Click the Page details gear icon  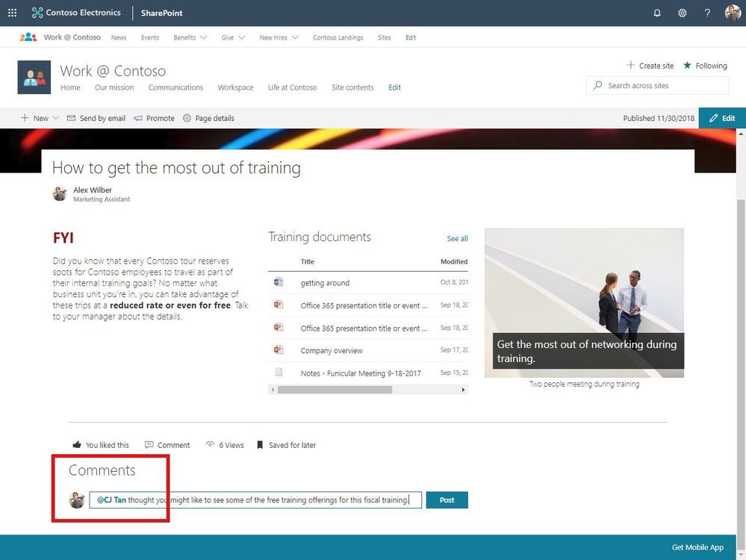pos(187,118)
